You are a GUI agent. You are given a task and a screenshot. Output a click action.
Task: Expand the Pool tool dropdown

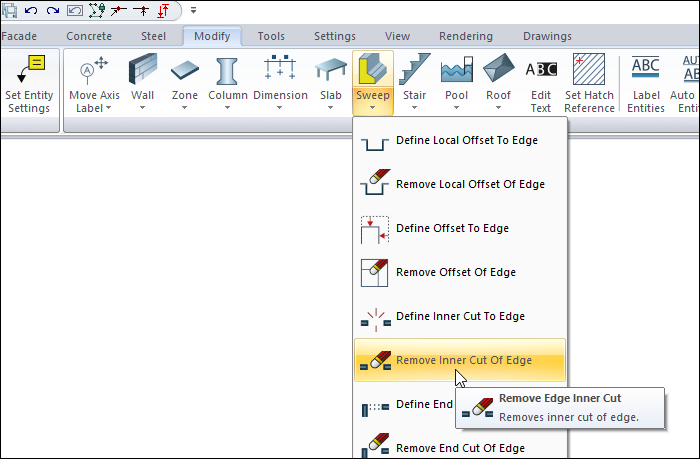[x=456, y=108]
